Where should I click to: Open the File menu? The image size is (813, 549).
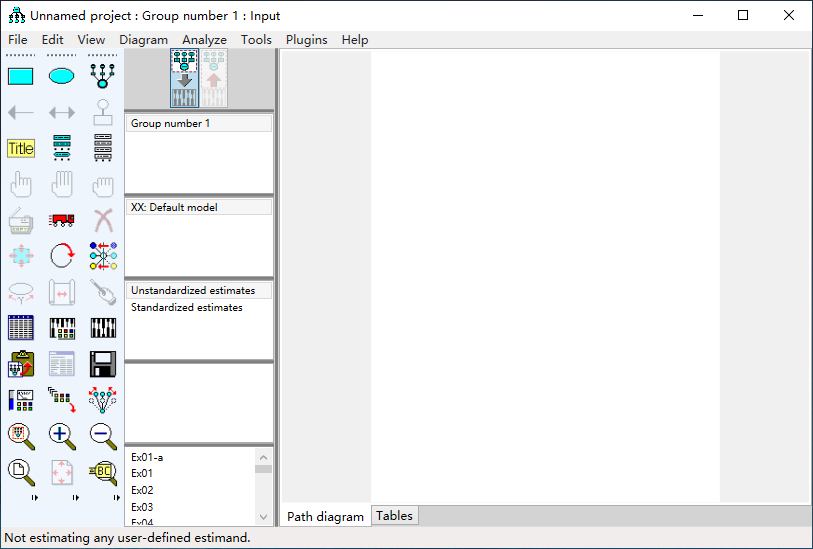point(18,40)
